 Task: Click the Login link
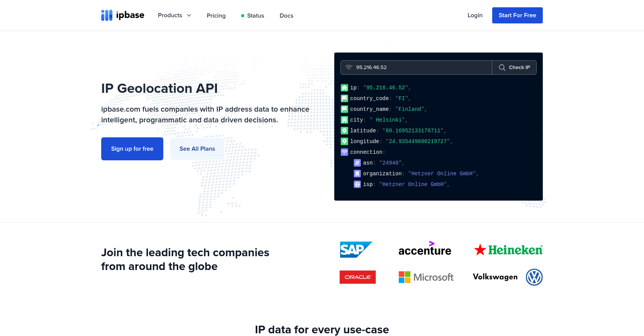(x=475, y=15)
